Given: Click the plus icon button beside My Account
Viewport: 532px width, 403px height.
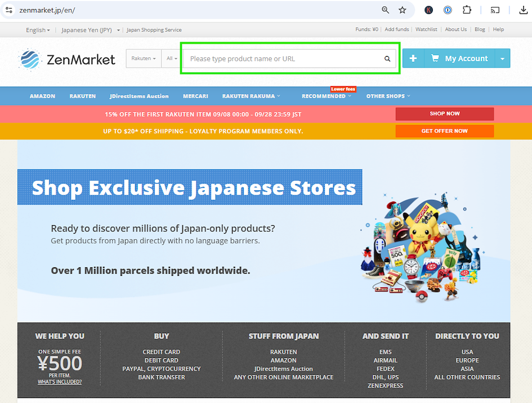Looking at the screenshot, I should pyautogui.click(x=413, y=59).
